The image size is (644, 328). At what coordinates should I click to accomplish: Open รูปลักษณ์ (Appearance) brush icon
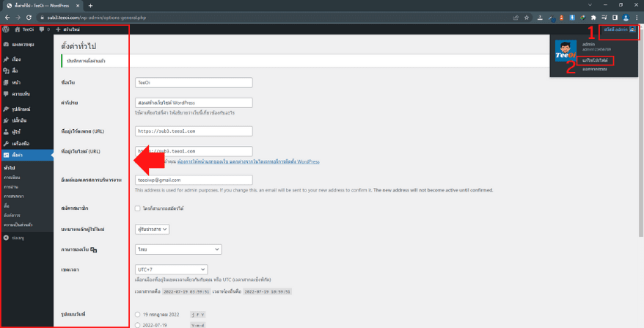click(6, 109)
